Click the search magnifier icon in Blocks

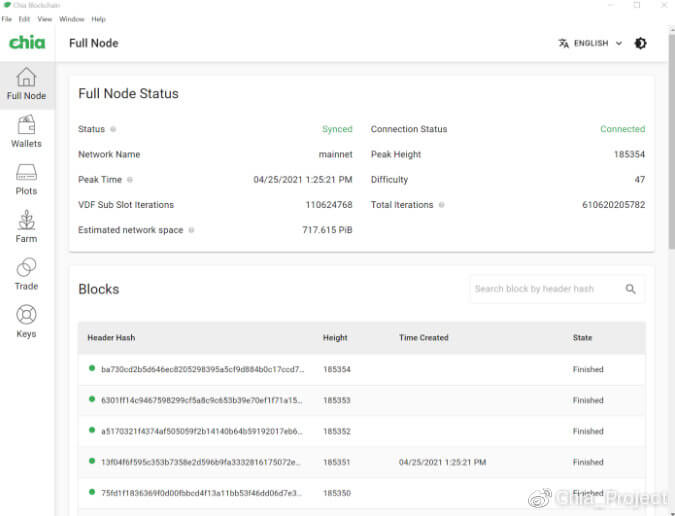tap(631, 289)
